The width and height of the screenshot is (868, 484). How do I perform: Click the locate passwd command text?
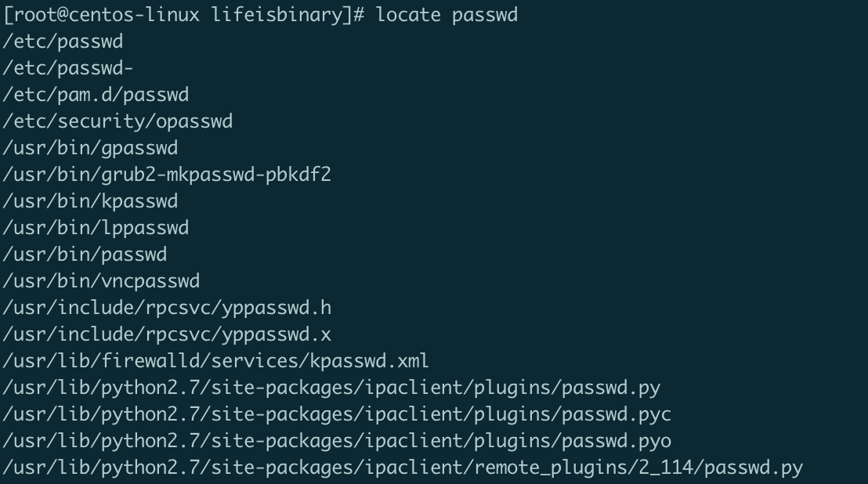pos(447,15)
